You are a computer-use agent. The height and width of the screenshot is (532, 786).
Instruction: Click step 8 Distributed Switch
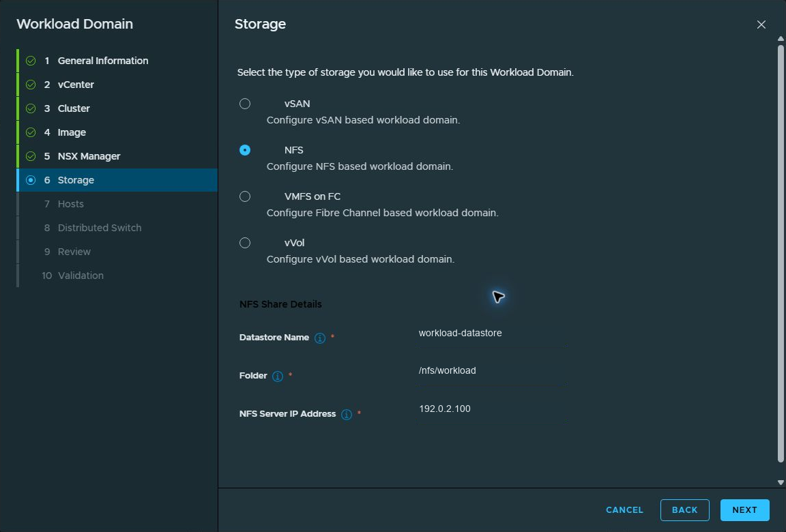click(118, 228)
